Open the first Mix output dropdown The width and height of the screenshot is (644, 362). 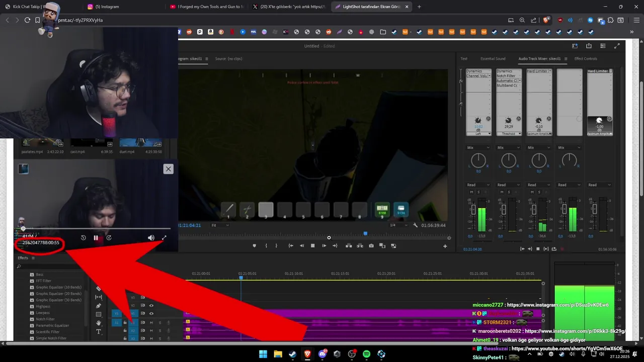[x=478, y=148]
